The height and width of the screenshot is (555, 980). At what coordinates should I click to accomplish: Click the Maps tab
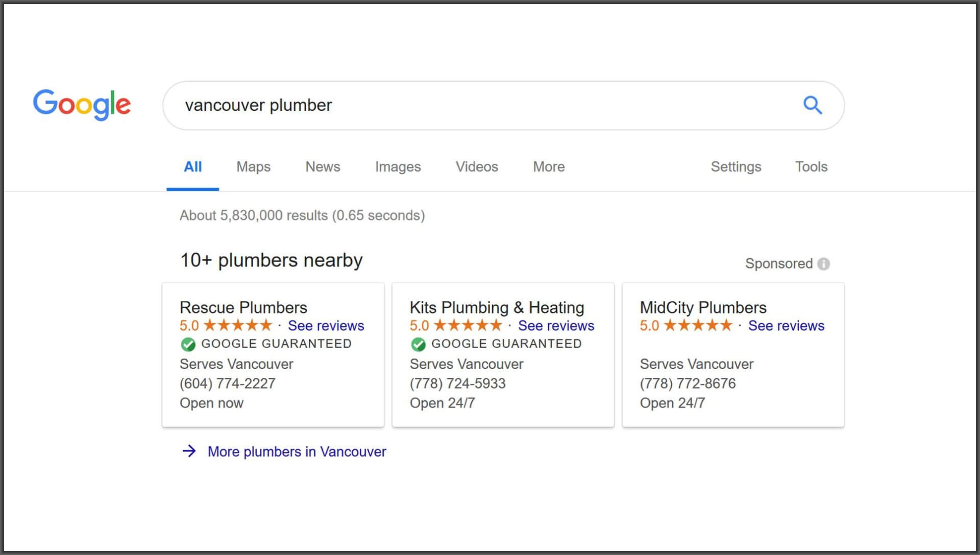[x=253, y=166]
